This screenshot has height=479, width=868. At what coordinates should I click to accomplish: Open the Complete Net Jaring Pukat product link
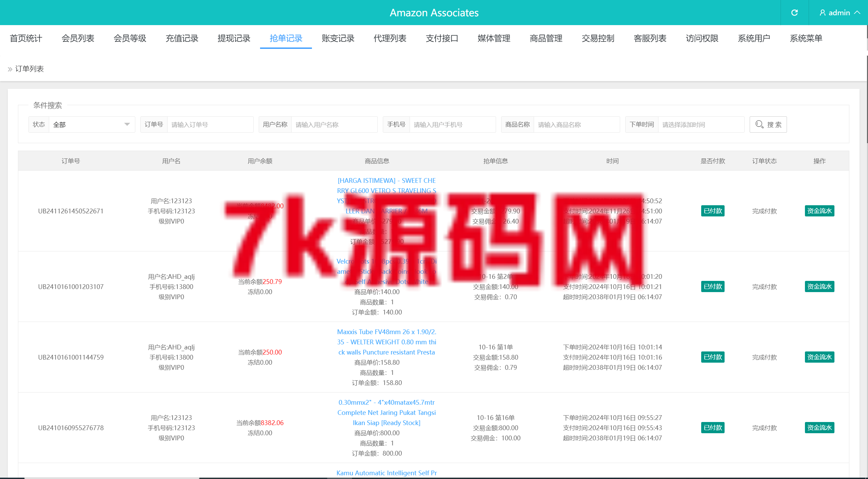pos(387,413)
